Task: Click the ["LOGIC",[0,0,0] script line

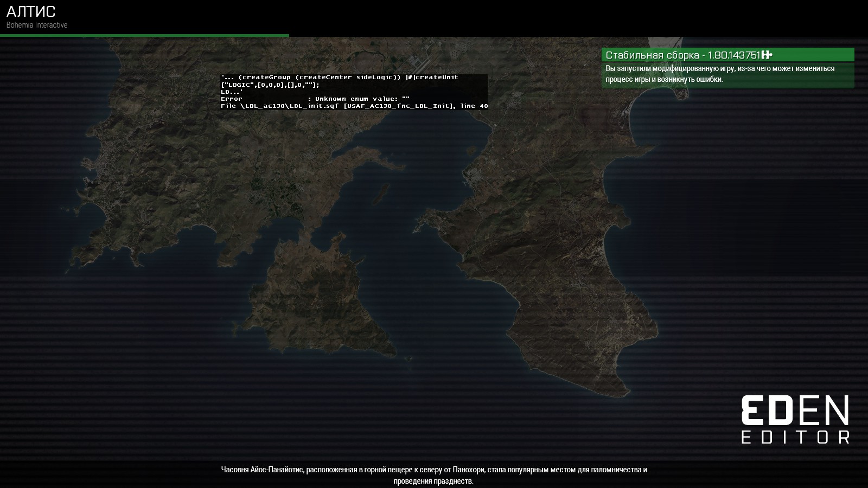Action: tap(270, 85)
